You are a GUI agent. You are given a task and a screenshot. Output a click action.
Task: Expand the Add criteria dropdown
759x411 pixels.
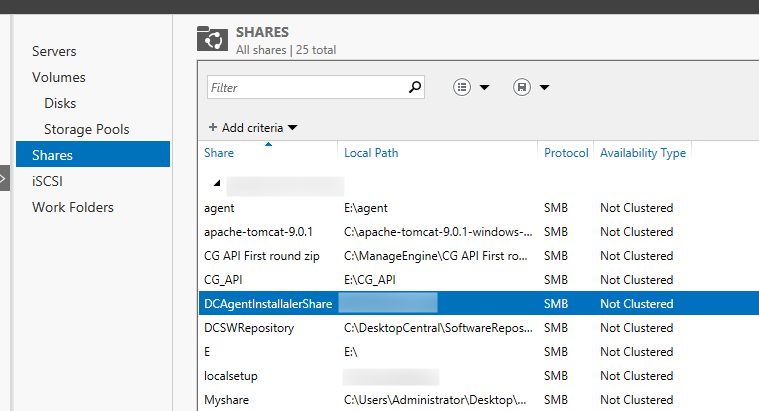tap(253, 128)
